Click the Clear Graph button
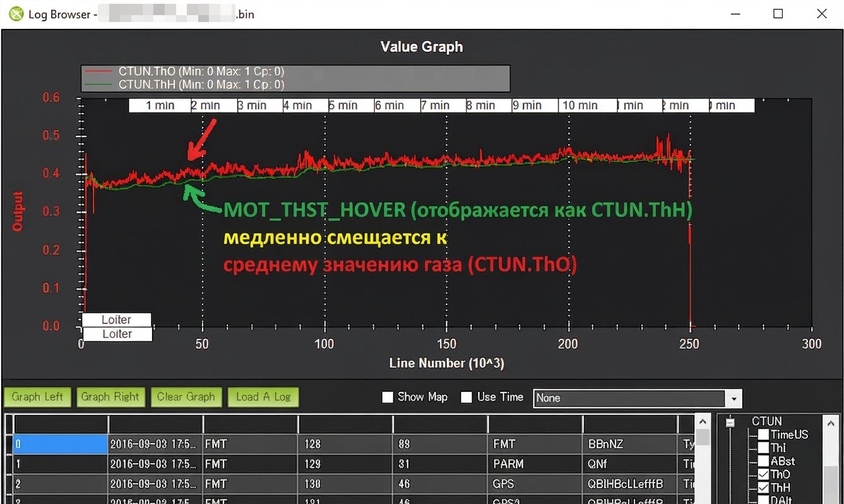844x504 pixels. 186,397
